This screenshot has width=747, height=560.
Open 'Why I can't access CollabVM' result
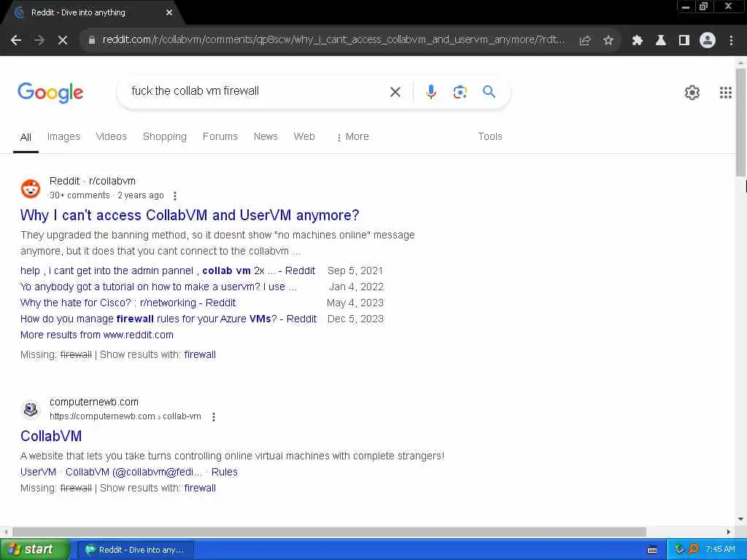[190, 215]
